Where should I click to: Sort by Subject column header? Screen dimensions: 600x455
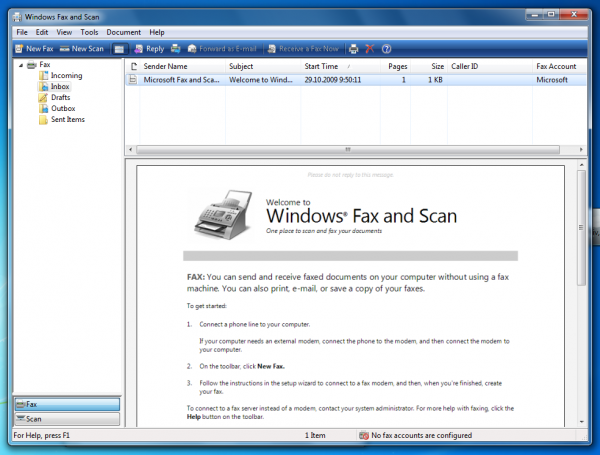click(x=263, y=66)
